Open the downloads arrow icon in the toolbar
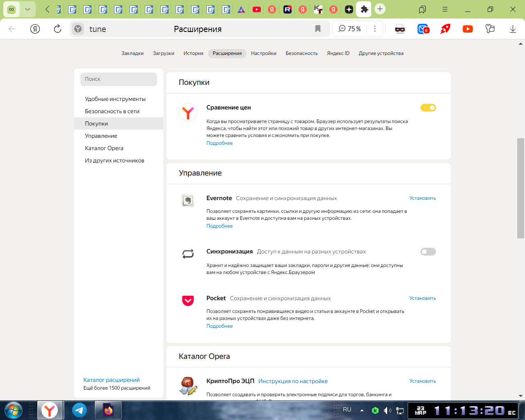The height and width of the screenshot is (420, 525). click(513, 29)
